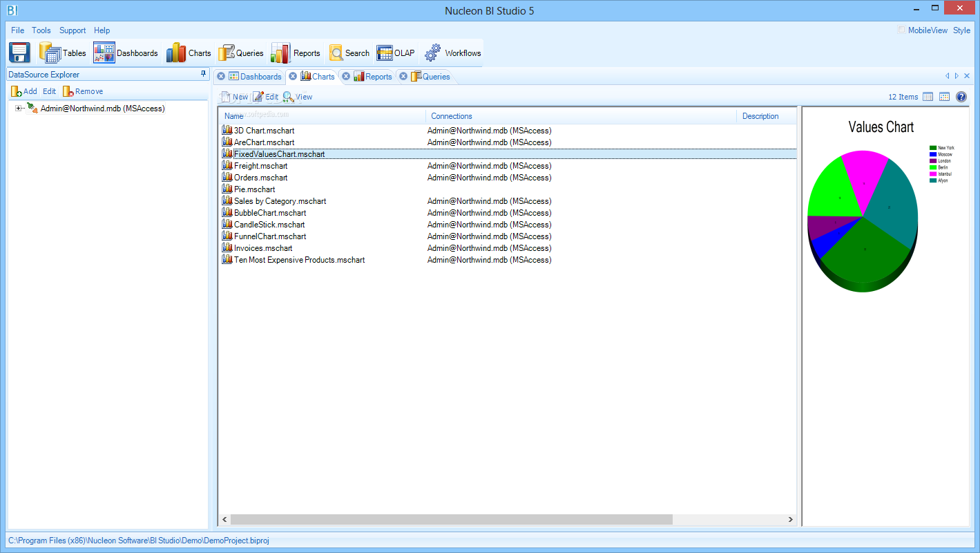Select AreChart.mschart
Viewport: 980px width, 553px height.
[x=264, y=142]
